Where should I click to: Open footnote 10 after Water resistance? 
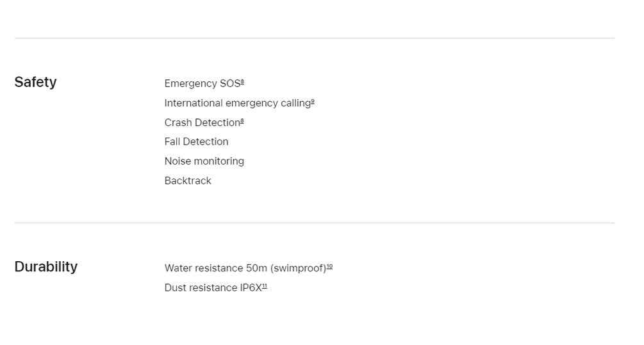329,266
